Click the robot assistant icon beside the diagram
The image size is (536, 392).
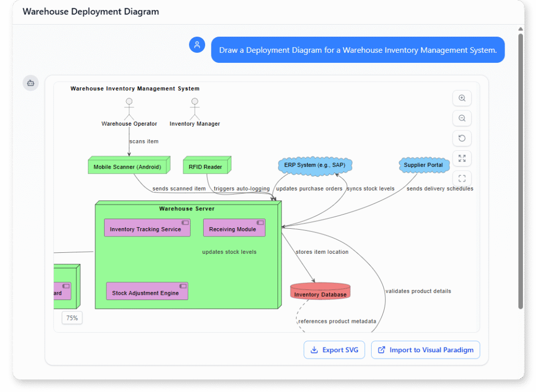click(30, 83)
